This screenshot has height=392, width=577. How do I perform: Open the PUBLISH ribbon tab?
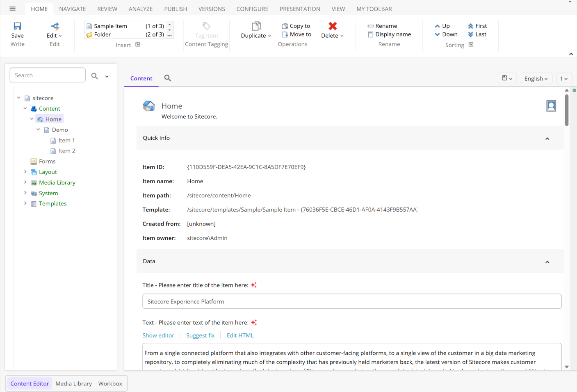click(x=176, y=9)
